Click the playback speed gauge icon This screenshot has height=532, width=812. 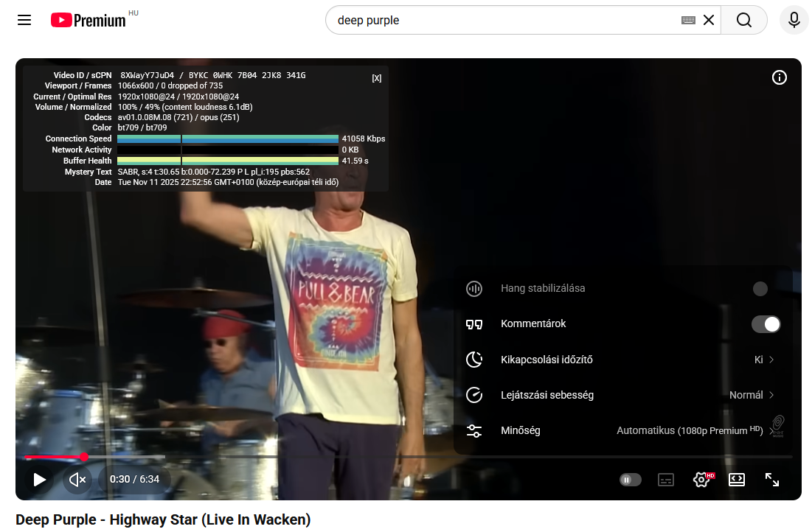pos(473,395)
